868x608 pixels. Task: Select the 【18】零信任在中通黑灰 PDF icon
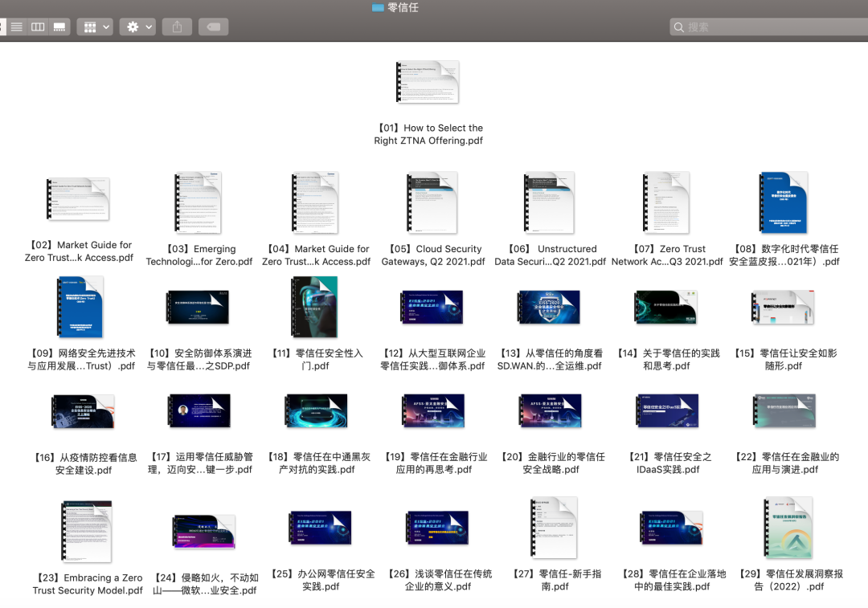[x=316, y=411]
